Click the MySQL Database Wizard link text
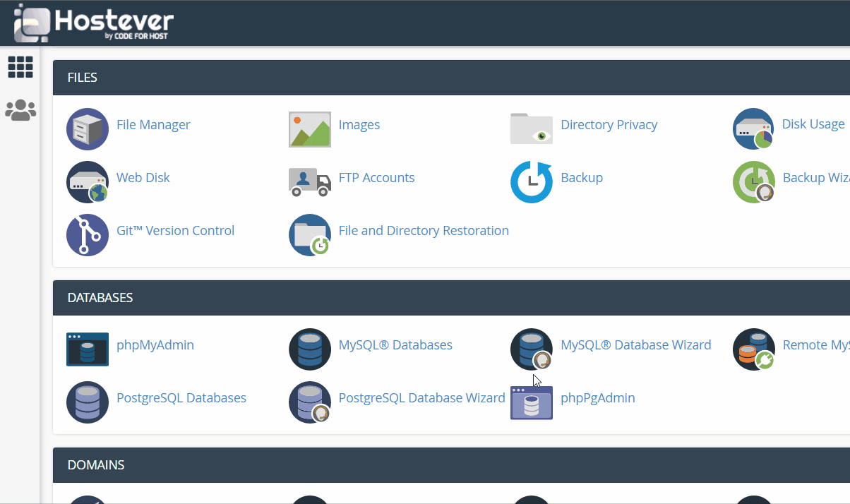850x504 pixels. [x=636, y=345]
